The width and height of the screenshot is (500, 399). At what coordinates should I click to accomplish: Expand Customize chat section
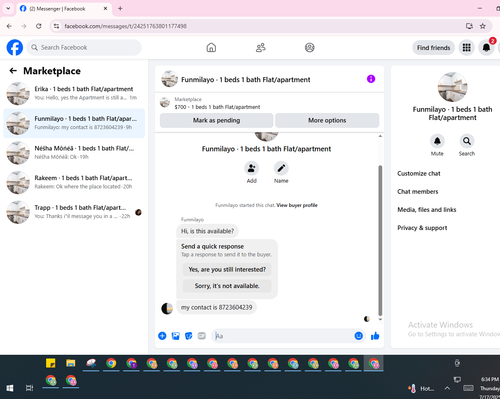[419, 173]
